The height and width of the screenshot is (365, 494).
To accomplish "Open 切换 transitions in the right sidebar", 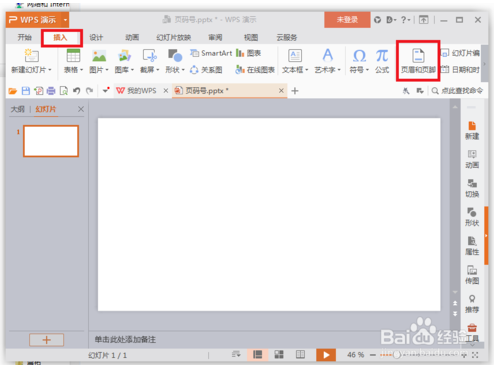I will click(472, 188).
